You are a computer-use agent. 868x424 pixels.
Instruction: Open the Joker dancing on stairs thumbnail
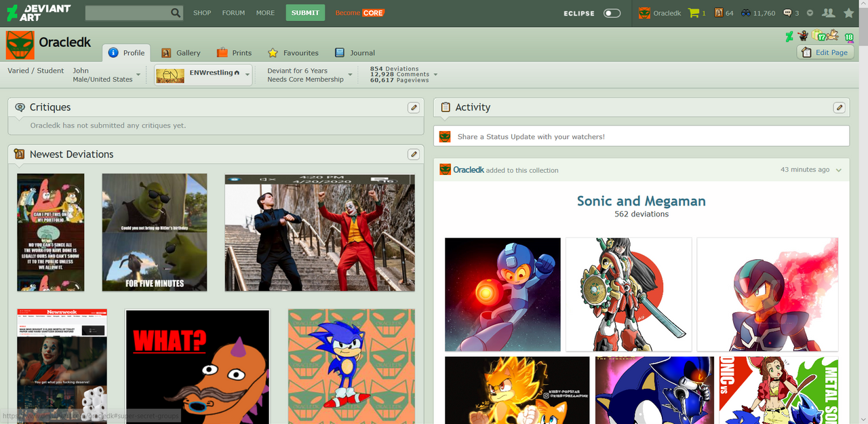click(319, 233)
